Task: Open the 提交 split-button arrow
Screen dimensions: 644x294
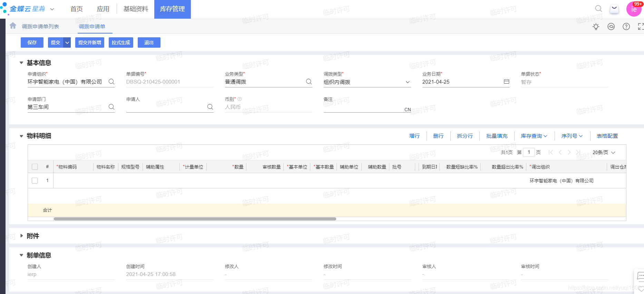Action: pos(67,42)
